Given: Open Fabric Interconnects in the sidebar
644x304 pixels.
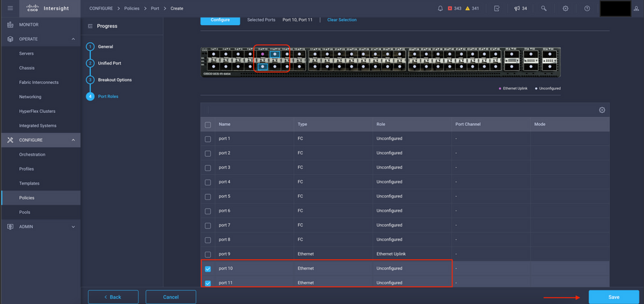Looking at the screenshot, I should (x=40, y=82).
